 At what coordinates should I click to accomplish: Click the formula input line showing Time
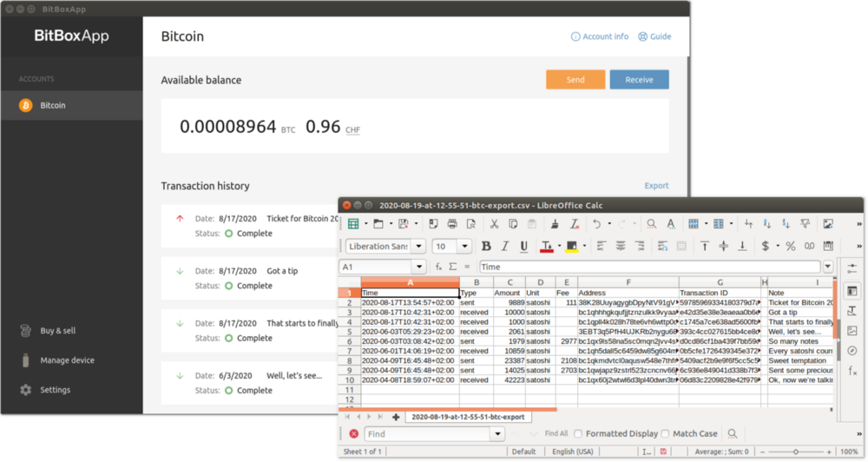650,267
